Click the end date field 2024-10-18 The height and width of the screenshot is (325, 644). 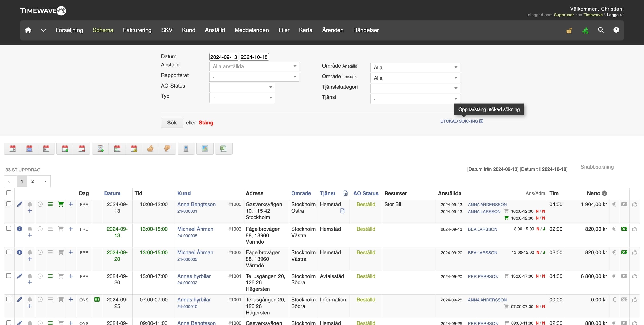click(254, 57)
